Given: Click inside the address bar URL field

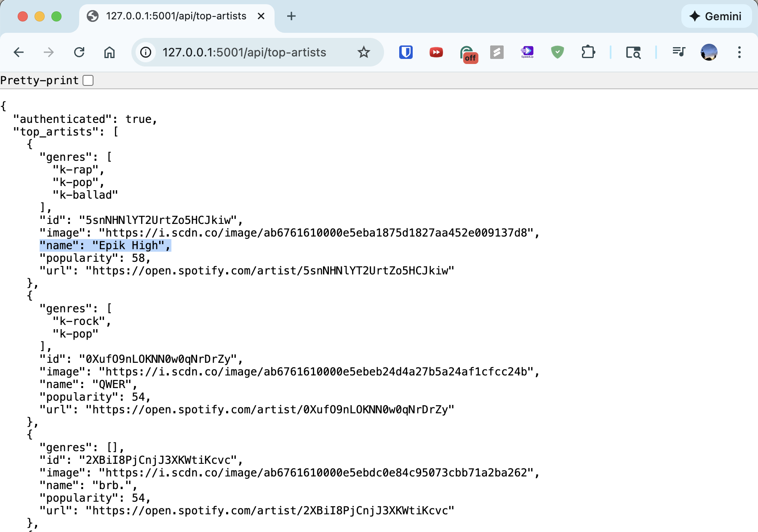Looking at the screenshot, I should tap(253, 52).
